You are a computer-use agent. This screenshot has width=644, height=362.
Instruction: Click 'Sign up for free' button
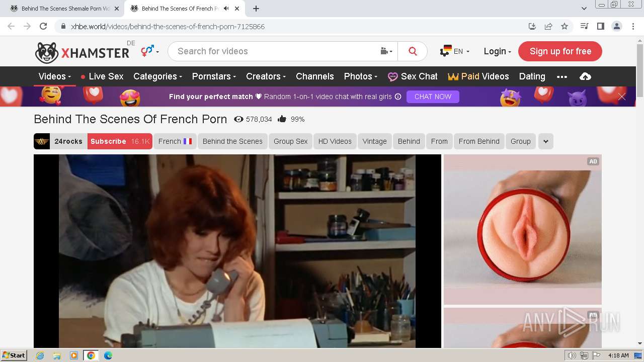[560, 51]
